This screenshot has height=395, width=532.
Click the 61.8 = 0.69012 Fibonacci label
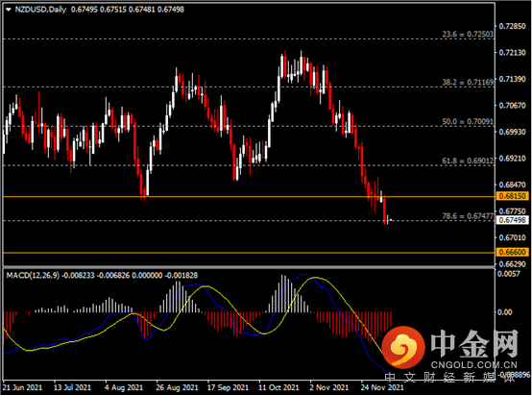point(468,160)
